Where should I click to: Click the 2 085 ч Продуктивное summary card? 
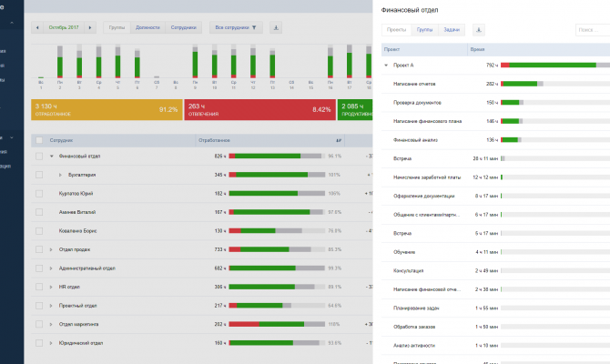click(355, 110)
